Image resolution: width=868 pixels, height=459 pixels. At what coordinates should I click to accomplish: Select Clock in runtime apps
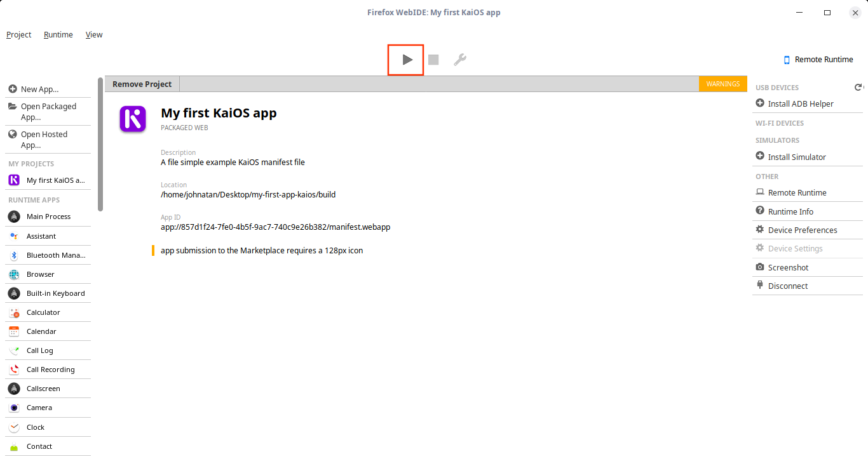(x=48, y=427)
